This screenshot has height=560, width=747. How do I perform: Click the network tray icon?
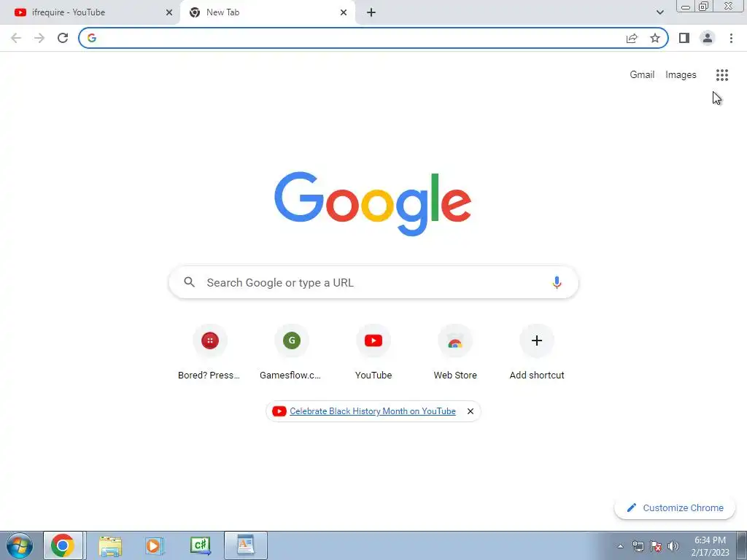638,546
